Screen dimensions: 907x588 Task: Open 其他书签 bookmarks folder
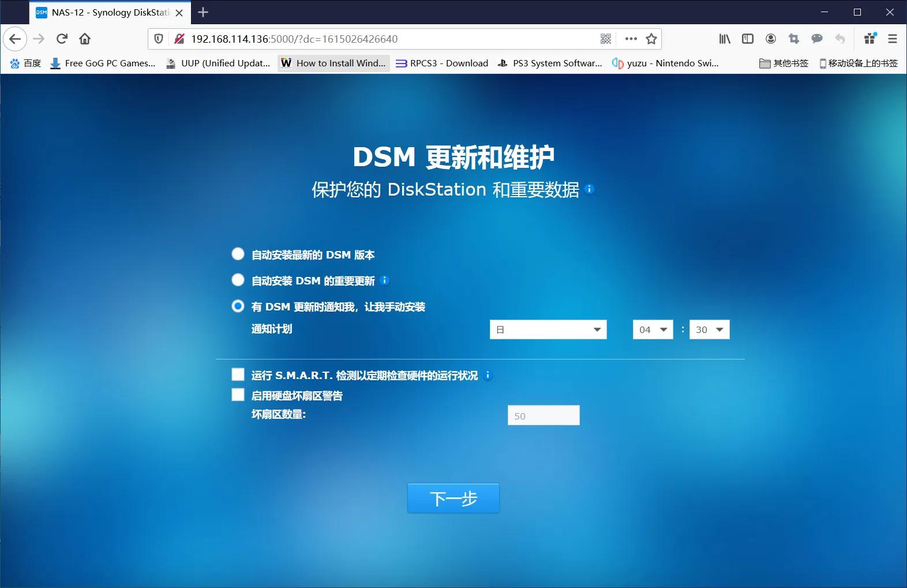point(784,63)
